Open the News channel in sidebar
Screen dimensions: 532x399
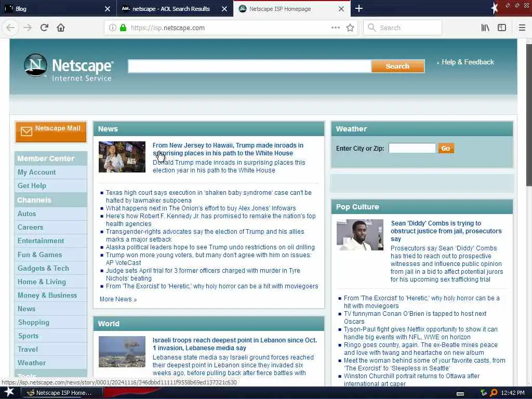tap(26, 309)
